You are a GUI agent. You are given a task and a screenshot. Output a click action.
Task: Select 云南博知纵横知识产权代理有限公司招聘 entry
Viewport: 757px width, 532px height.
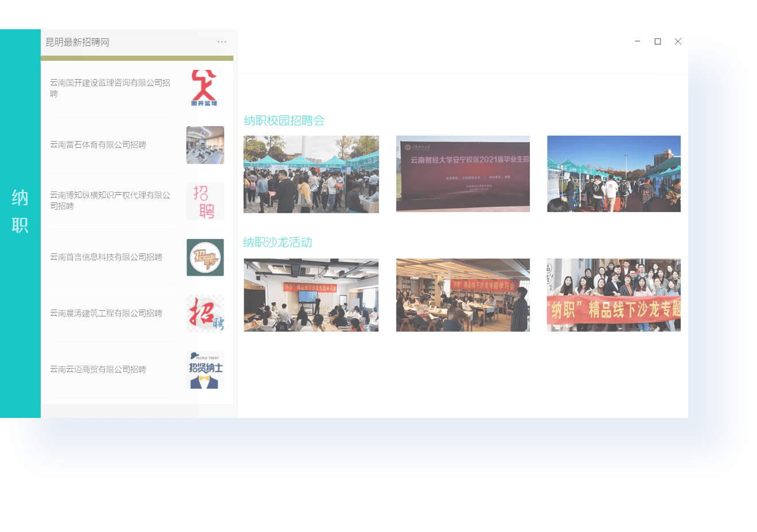point(110,201)
